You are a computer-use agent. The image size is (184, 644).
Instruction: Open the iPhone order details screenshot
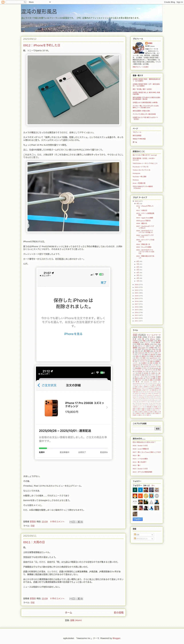click(x=73, y=412)
